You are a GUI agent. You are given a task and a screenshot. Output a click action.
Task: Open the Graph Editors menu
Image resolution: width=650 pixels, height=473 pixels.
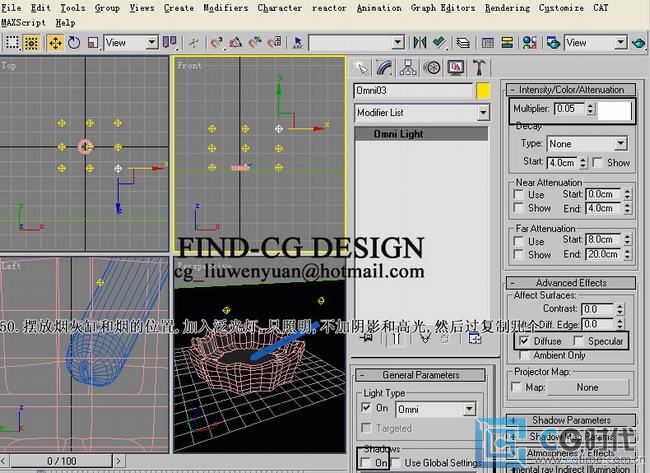click(443, 7)
